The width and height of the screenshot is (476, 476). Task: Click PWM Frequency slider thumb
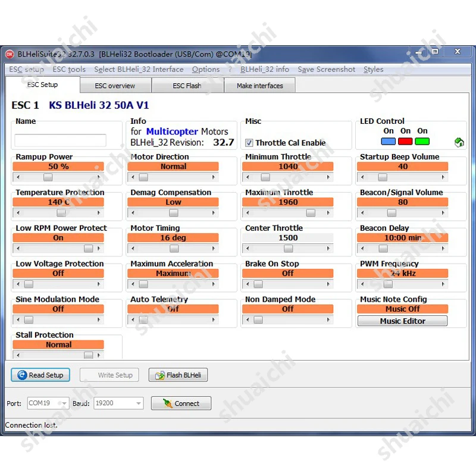[389, 284]
